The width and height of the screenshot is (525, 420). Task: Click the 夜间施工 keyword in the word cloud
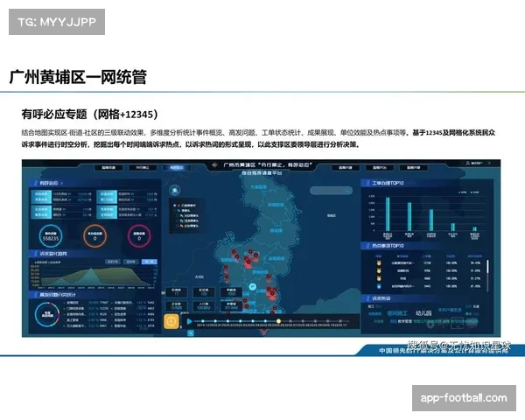point(397,313)
